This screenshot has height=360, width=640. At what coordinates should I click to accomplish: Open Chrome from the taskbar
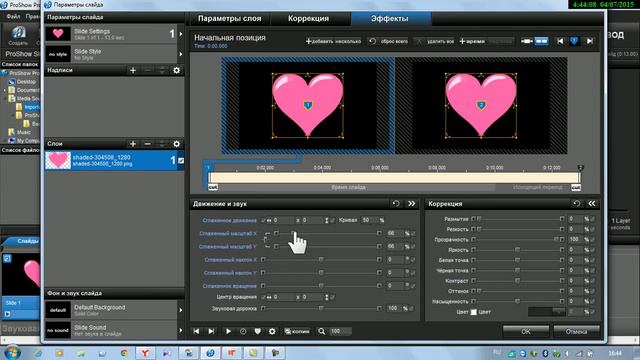124,353
